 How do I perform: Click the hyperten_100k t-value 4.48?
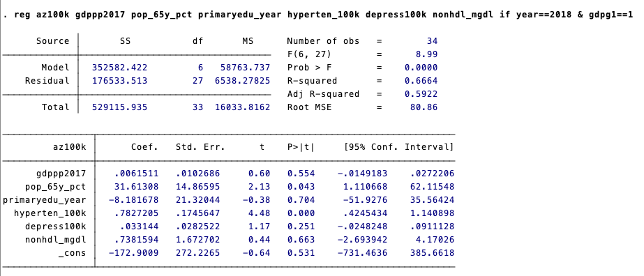click(259, 213)
